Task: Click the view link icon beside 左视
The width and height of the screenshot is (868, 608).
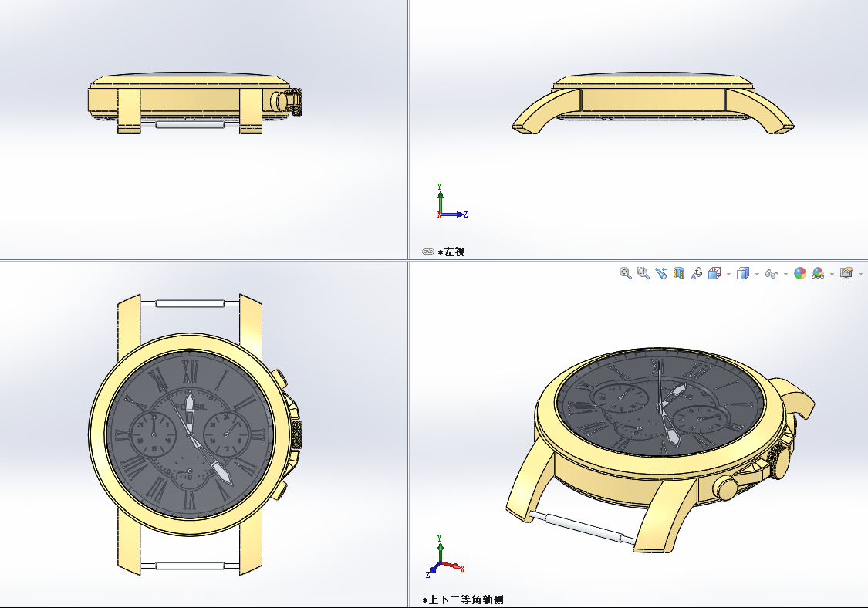Action: (x=428, y=252)
